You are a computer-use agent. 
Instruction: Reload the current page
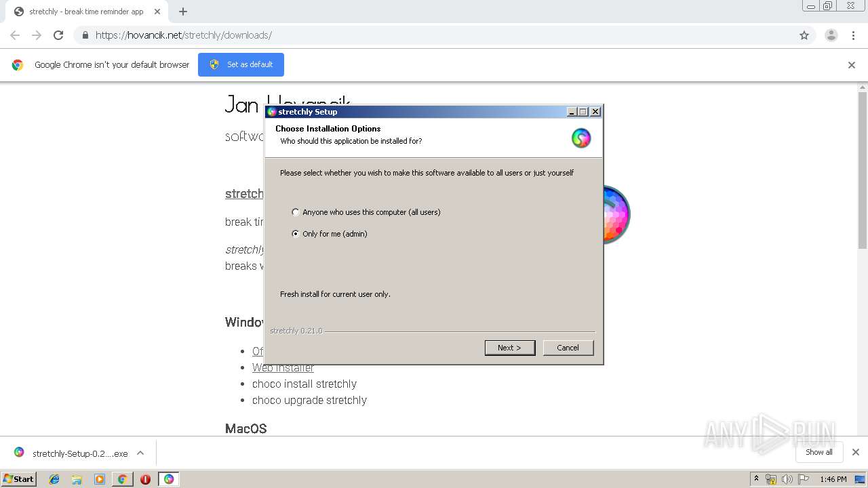point(58,35)
